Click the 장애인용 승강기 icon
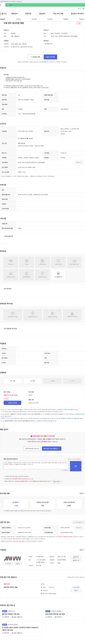This screenshot has width=85, height=644. [x=33, y=315]
